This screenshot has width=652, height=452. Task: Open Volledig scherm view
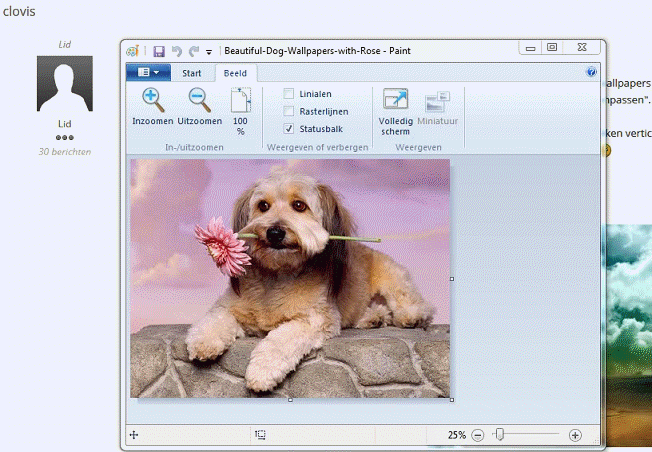pos(395,101)
